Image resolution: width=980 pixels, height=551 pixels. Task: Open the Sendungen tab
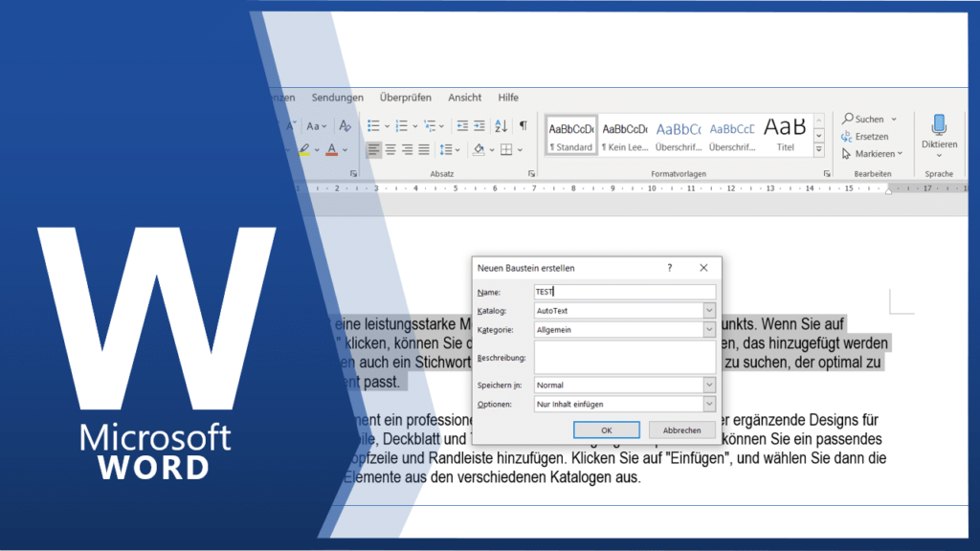(x=338, y=98)
